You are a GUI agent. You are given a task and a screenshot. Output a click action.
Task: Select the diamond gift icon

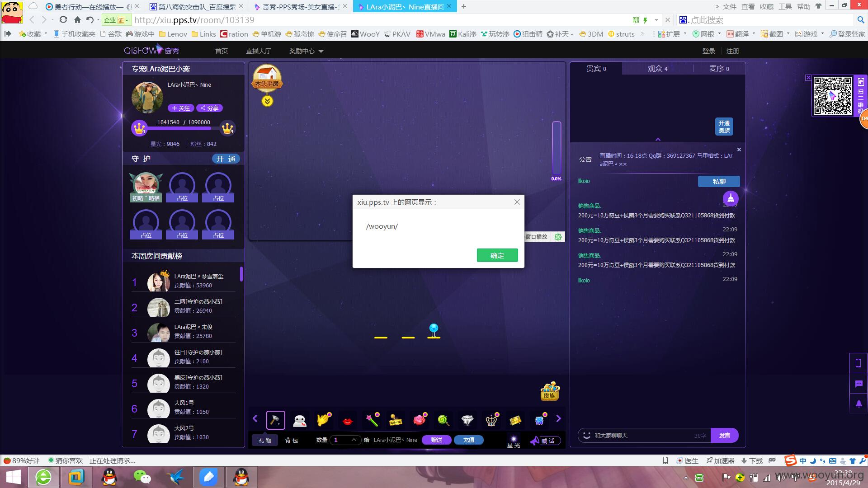467,420
